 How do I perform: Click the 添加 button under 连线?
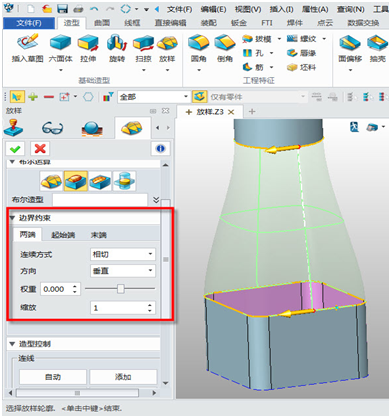(123, 377)
